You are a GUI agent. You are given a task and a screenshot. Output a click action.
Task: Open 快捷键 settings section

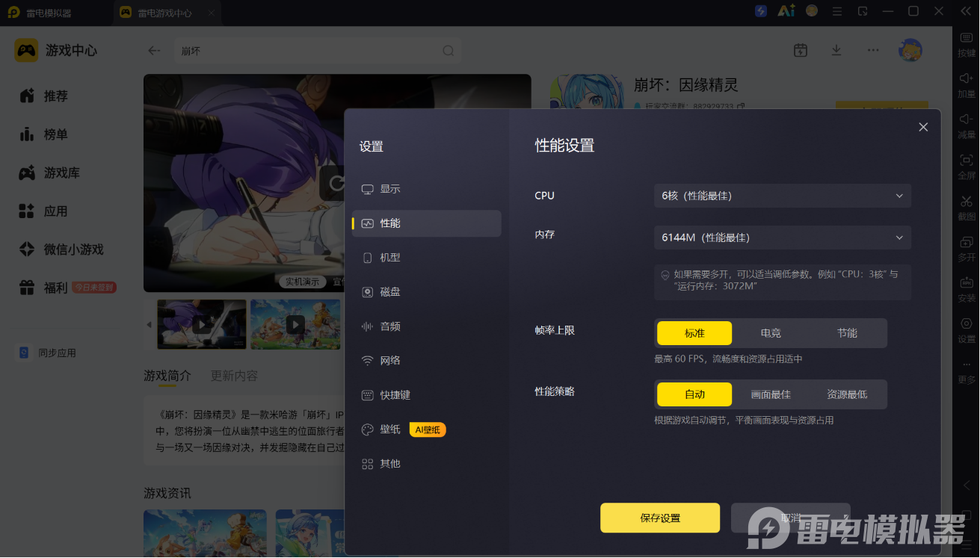point(426,395)
